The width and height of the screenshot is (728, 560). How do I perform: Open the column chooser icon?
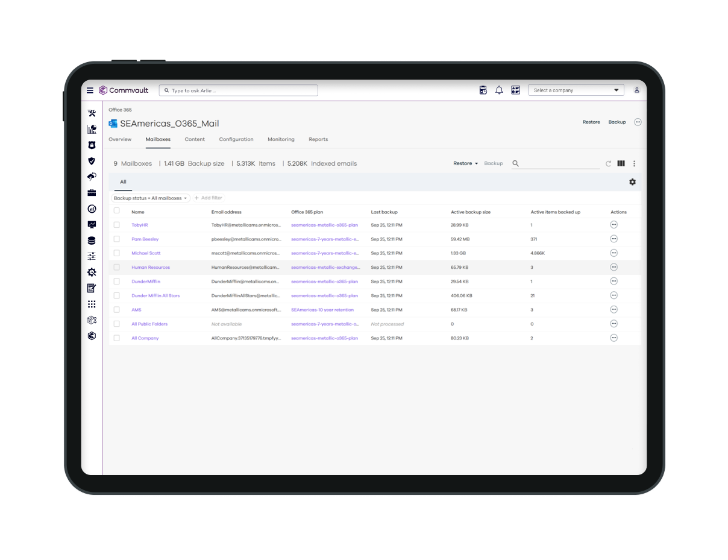pos(621,163)
